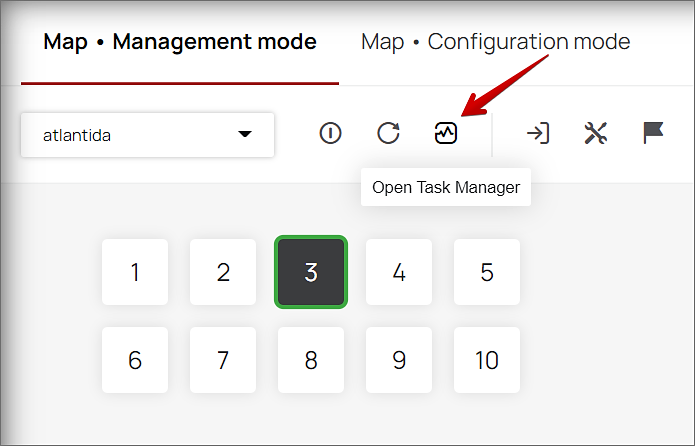Open the crossed wrench tools icon
Image resolution: width=695 pixels, height=446 pixels.
(596, 133)
